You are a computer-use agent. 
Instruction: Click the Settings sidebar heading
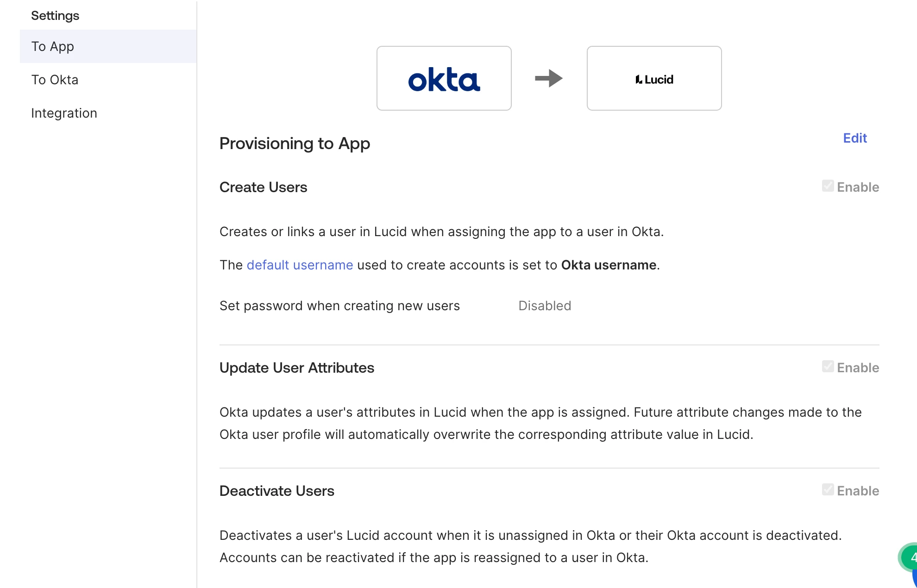[55, 16]
